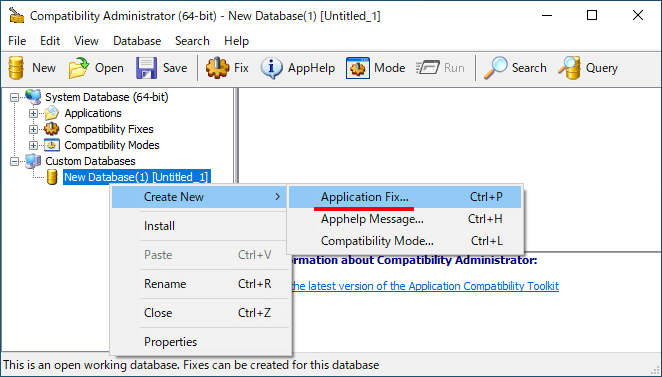This screenshot has height=377, width=662.
Task: Choose Apphelp Message... from submenu
Action: (405, 219)
